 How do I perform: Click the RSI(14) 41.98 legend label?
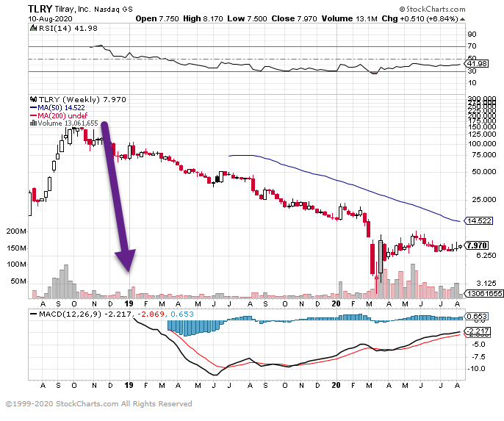[68, 28]
